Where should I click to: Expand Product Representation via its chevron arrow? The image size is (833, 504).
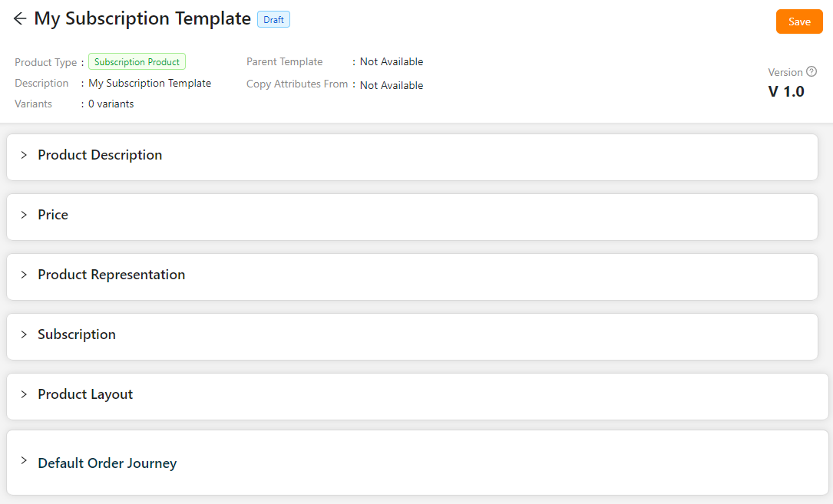(x=24, y=275)
